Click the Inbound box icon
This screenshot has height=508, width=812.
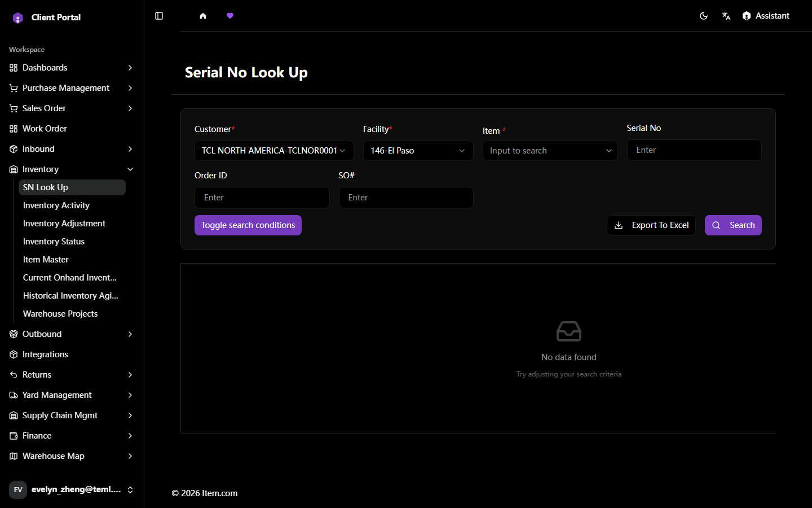[14, 149]
